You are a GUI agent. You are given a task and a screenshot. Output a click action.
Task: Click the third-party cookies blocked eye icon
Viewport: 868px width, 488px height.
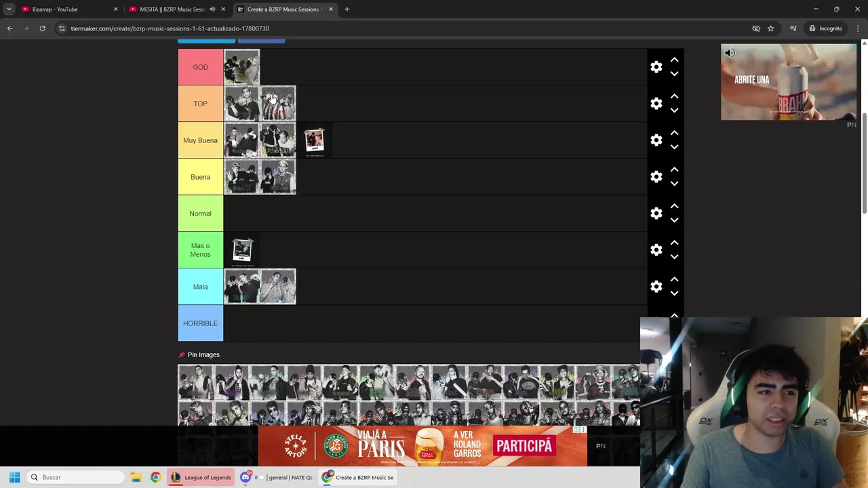click(x=756, y=28)
